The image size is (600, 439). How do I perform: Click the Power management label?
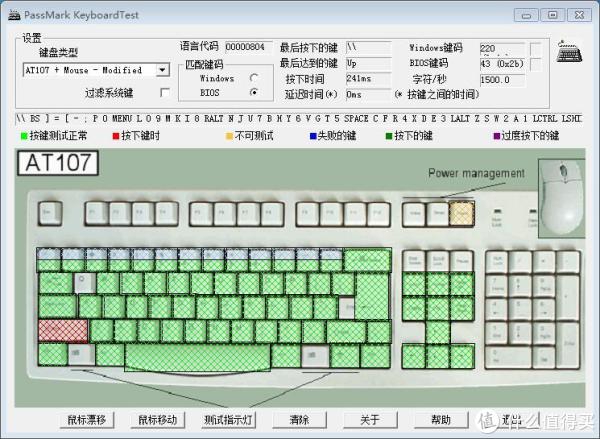476,173
